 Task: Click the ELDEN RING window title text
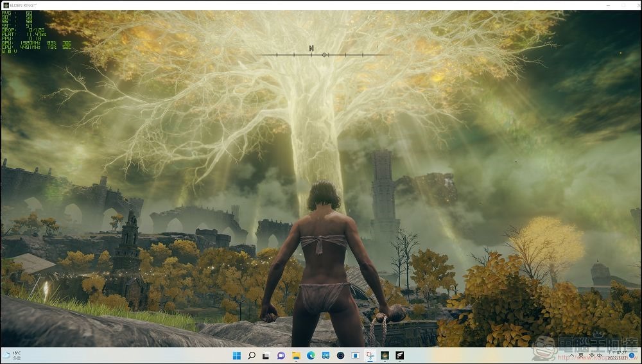point(23,5)
